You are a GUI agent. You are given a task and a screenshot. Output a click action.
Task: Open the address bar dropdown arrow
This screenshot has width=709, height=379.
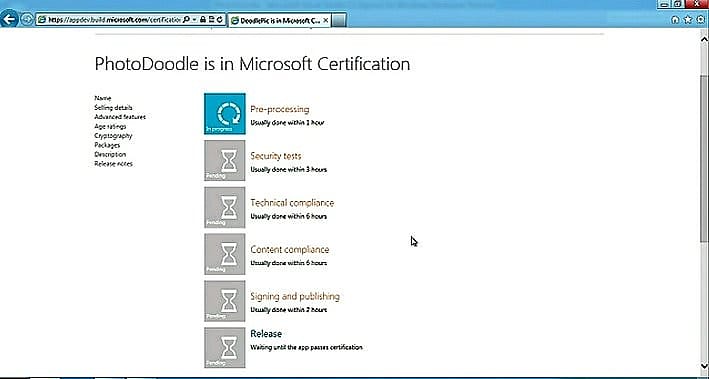click(x=194, y=19)
